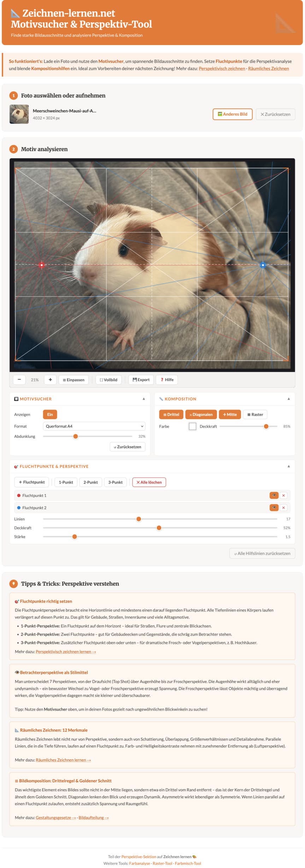305x868 pixels.
Task: Click the zoom in plus button
Action: 50,379
